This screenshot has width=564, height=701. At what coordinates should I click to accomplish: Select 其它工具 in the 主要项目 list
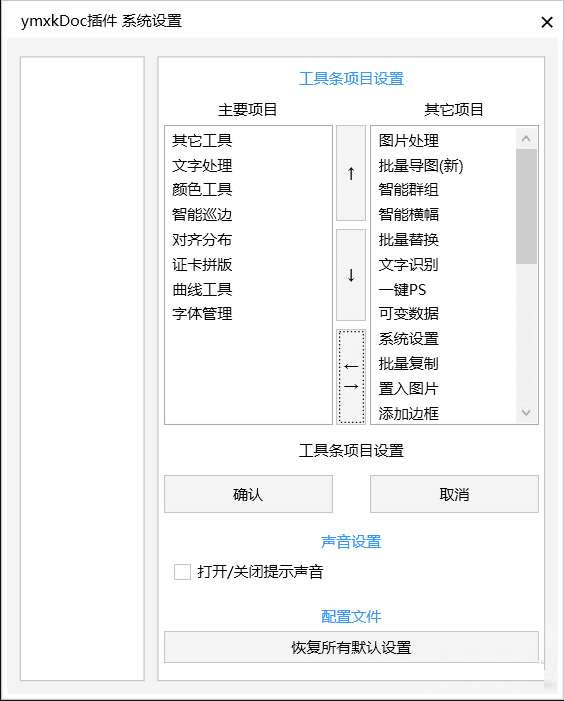(x=202, y=141)
